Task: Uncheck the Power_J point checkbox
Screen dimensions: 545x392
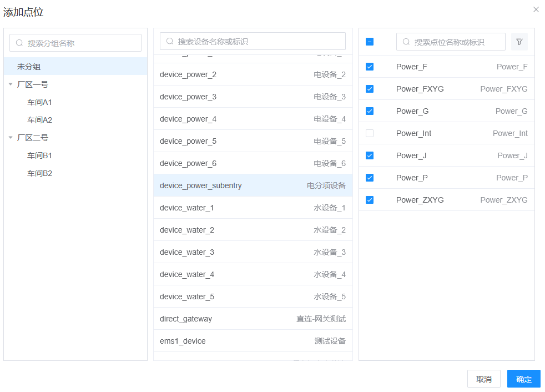Action: pos(370,155)
